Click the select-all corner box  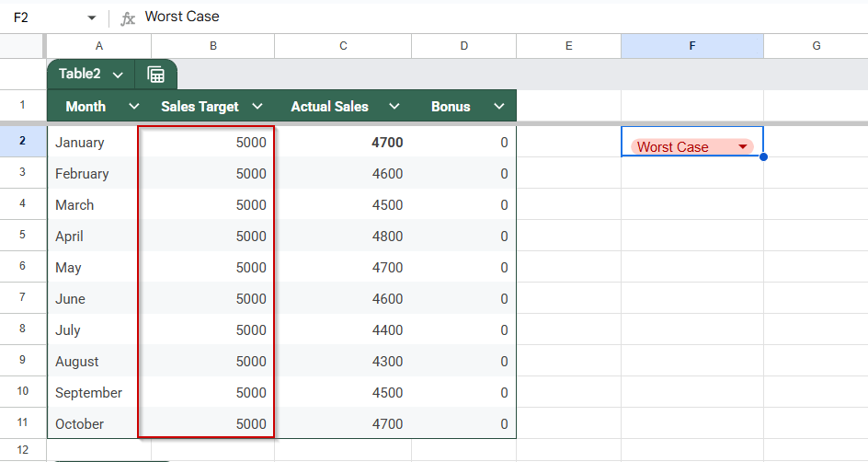22,46
